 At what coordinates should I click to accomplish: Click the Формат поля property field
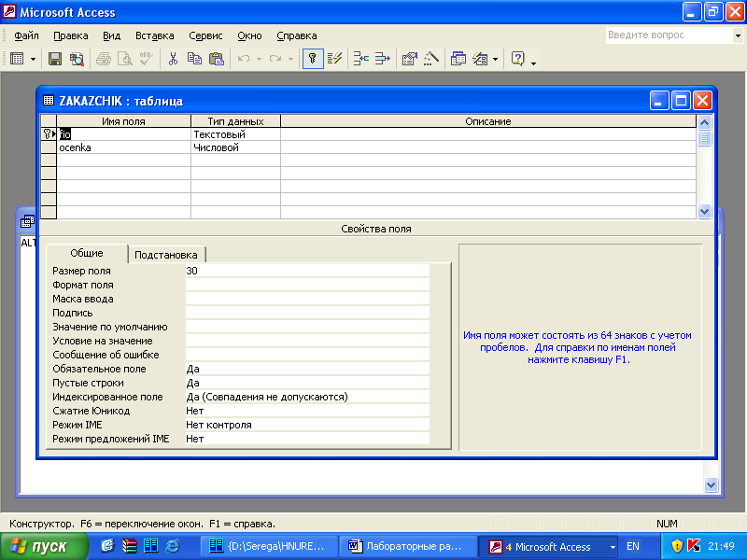point(307,285)
